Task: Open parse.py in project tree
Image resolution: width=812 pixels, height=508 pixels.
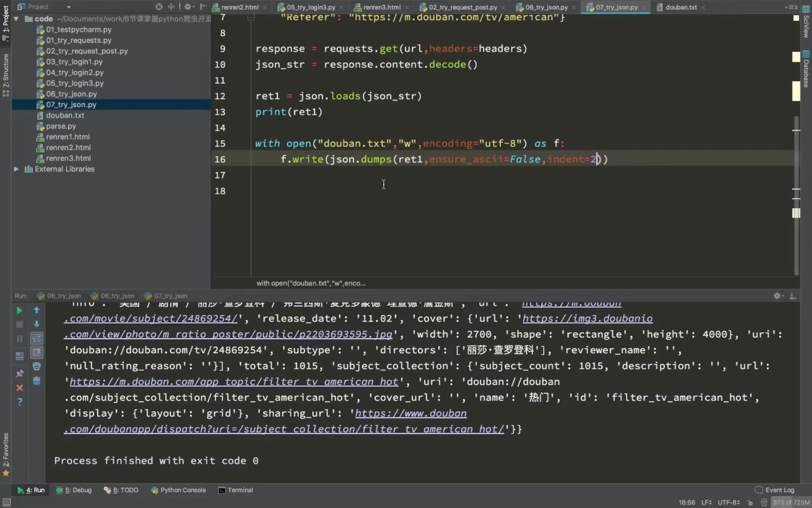Action: click(x=61, y=126)
